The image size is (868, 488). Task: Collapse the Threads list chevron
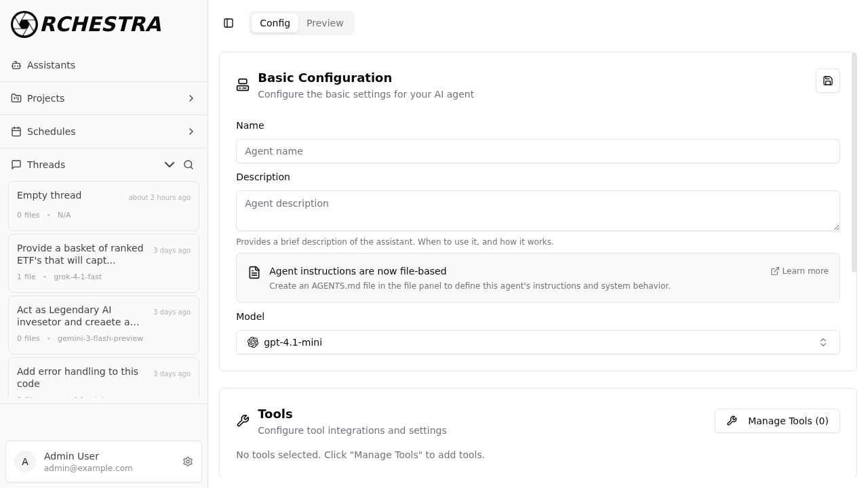(x=170, y=165)
